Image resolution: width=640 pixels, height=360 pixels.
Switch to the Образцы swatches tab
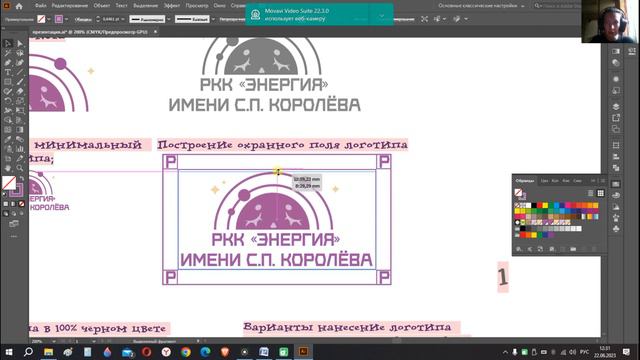[525, 180]
